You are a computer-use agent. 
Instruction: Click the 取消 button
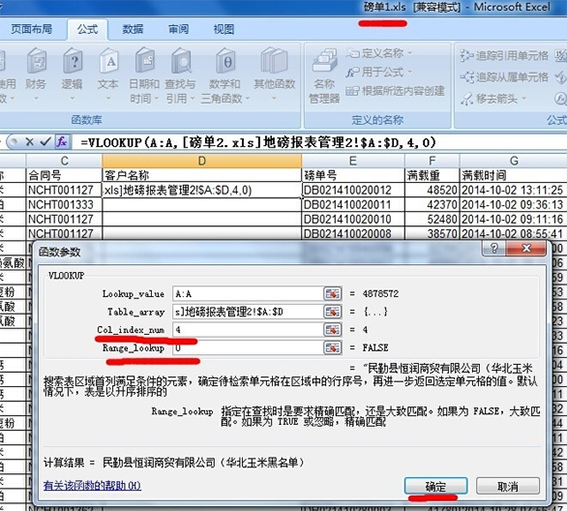click(x=508, y=486)
